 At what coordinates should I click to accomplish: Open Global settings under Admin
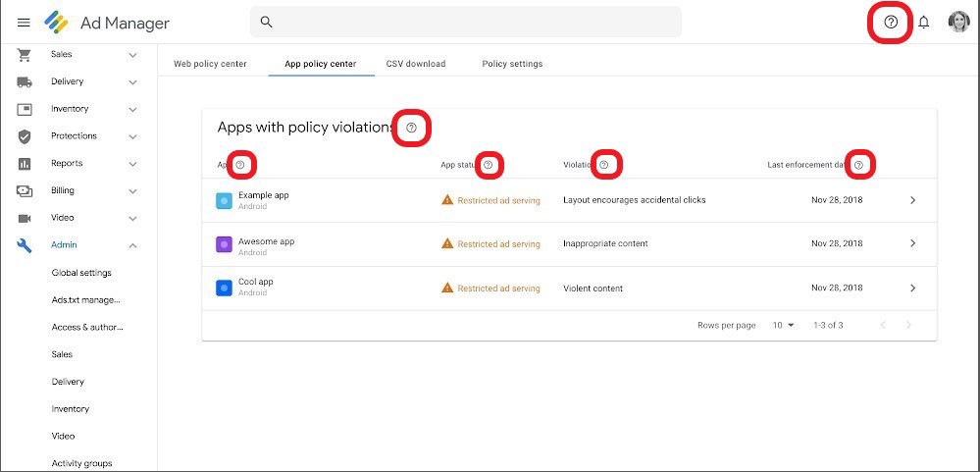[x=81, y=273]
